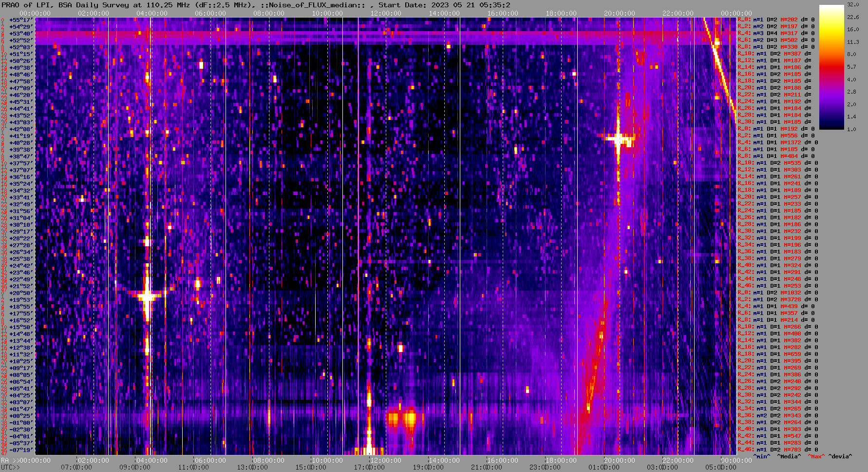Viewport: 868px width, 472px height.
Task: Click the UTC tick label '09:00:00'
Action: click(x=134, y=467)
